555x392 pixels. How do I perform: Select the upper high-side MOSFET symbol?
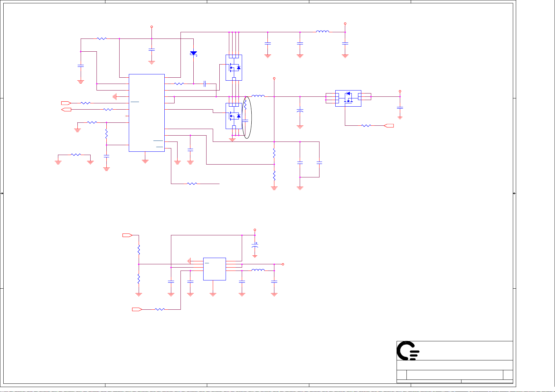tap(234, 67)
